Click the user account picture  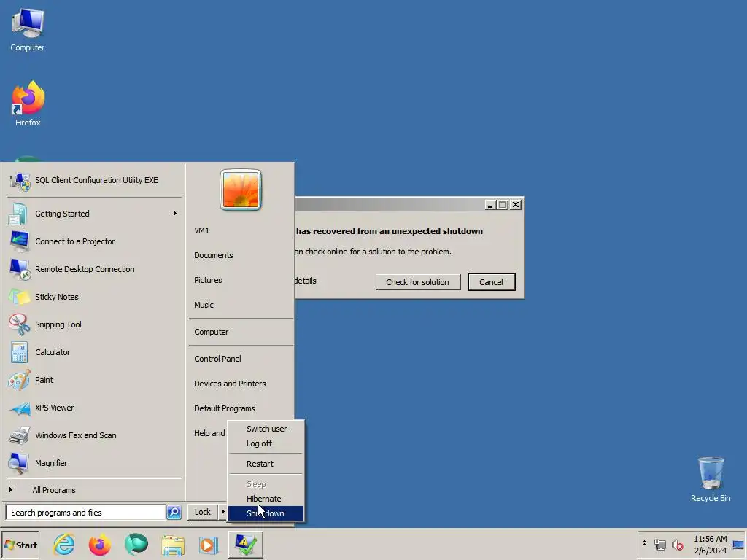[241, 190]
